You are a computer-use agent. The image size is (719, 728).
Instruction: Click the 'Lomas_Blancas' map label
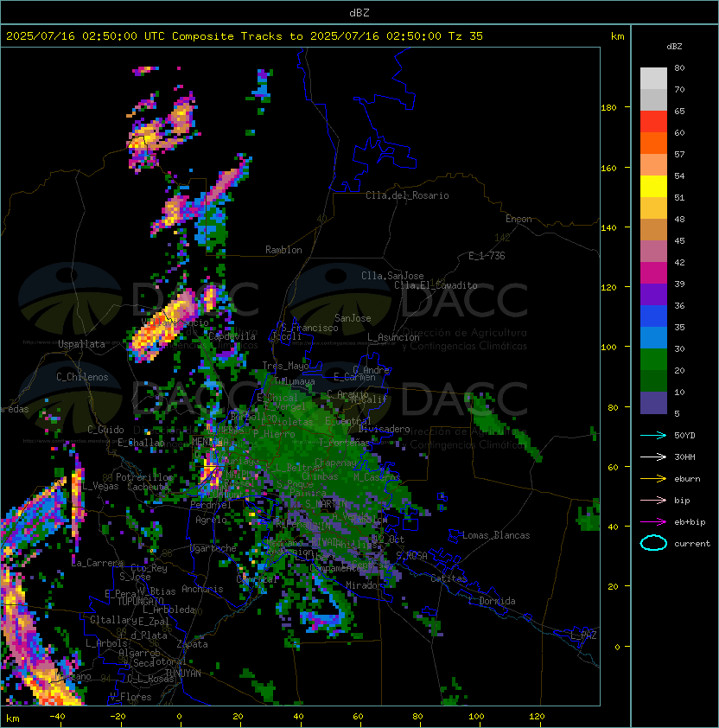[496, 535]
